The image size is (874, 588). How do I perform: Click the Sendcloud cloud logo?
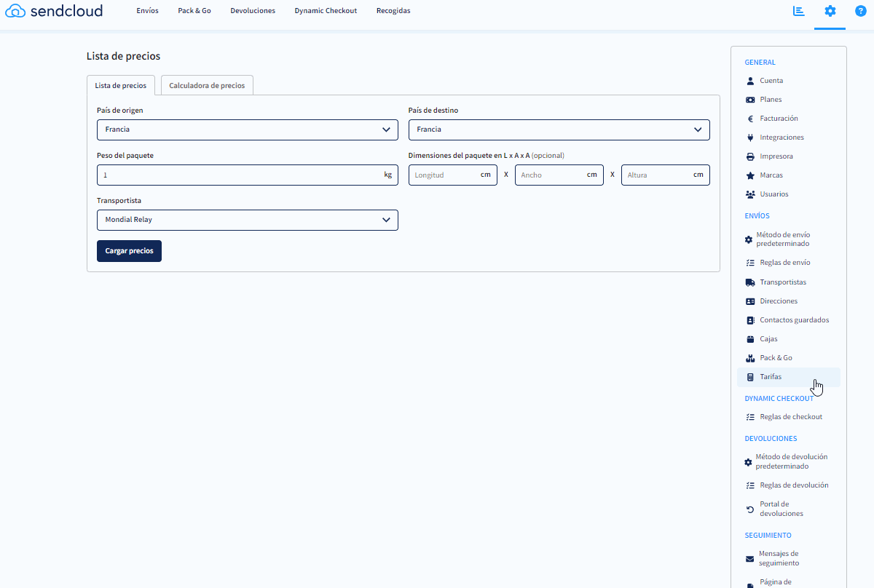(16, 11)
